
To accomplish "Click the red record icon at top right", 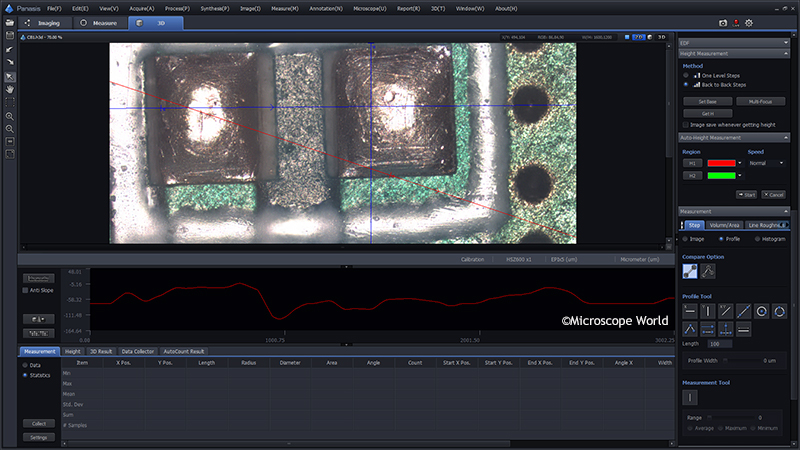I will point(736,23).
